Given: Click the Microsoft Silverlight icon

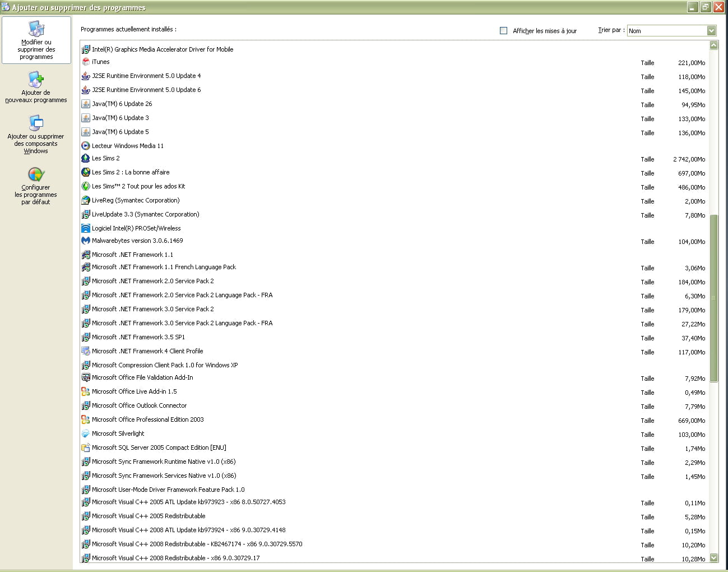Looking at the screenshot, I should coord(86,433).
